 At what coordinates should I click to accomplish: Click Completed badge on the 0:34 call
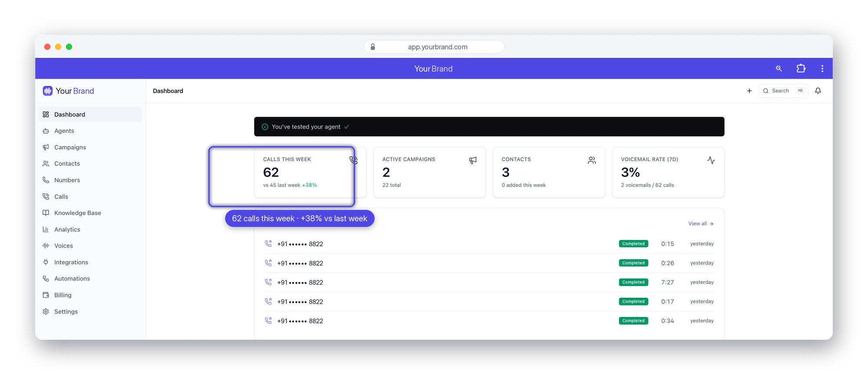(x=634, y=321)
